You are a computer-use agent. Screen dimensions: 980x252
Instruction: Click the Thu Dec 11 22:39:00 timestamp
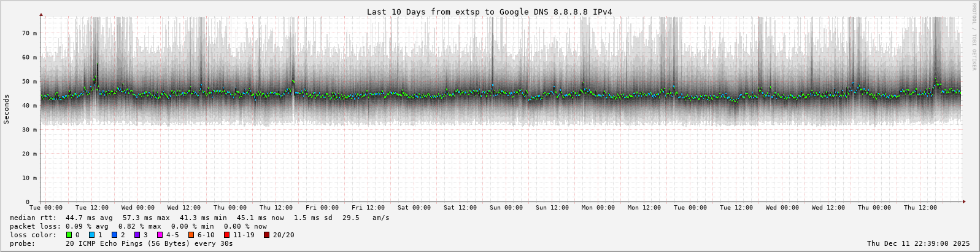(918, 243)
